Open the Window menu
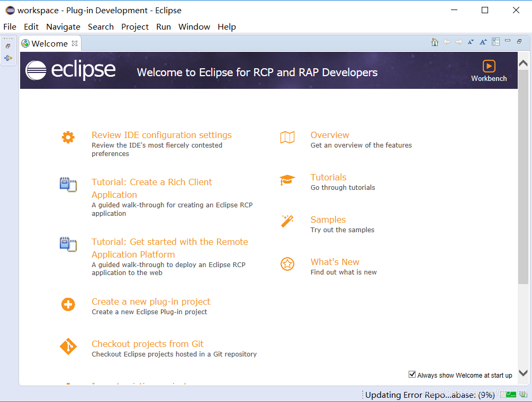 coord(194,26)
